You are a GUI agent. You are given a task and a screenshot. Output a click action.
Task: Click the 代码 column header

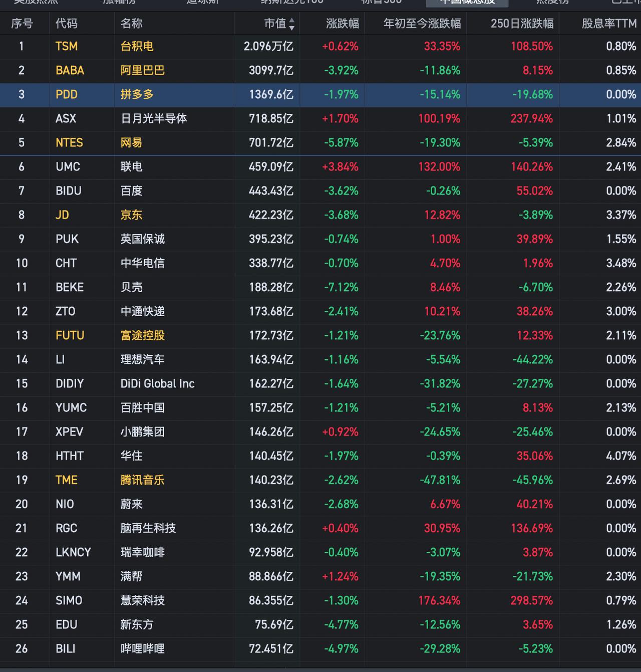tap(67, 24)
